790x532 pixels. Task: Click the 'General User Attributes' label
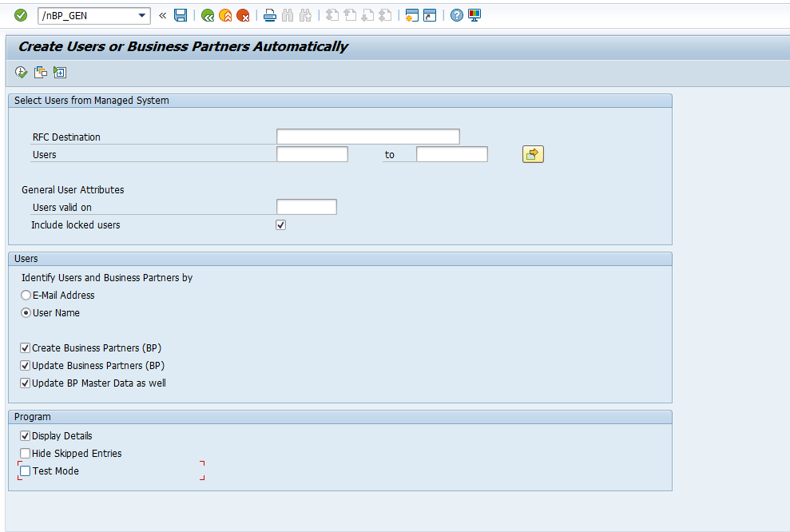point(73,190)
